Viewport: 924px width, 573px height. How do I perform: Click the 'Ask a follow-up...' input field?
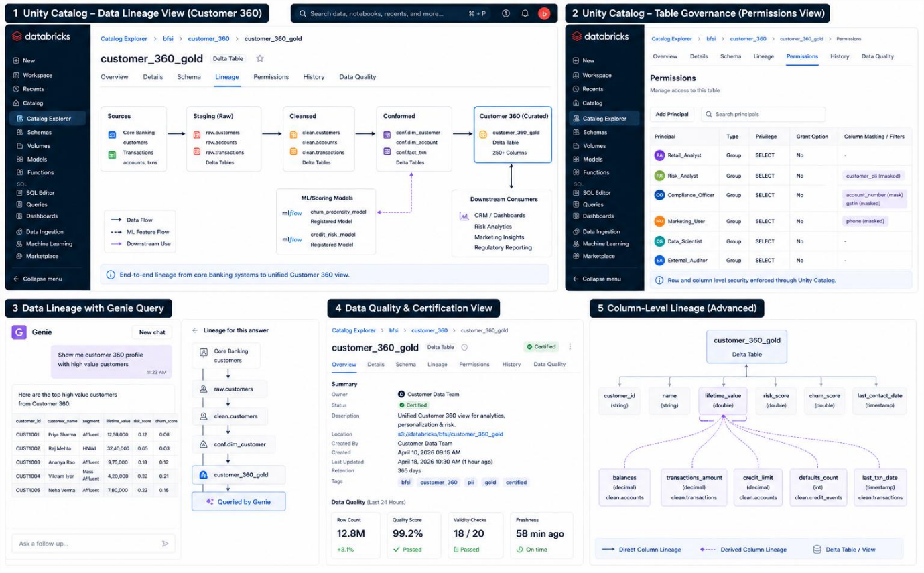[x=93, y=544]
